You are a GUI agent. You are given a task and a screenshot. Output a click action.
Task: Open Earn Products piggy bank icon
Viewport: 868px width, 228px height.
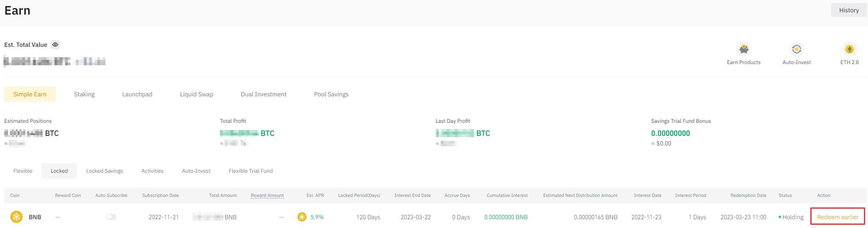[743, 50]
